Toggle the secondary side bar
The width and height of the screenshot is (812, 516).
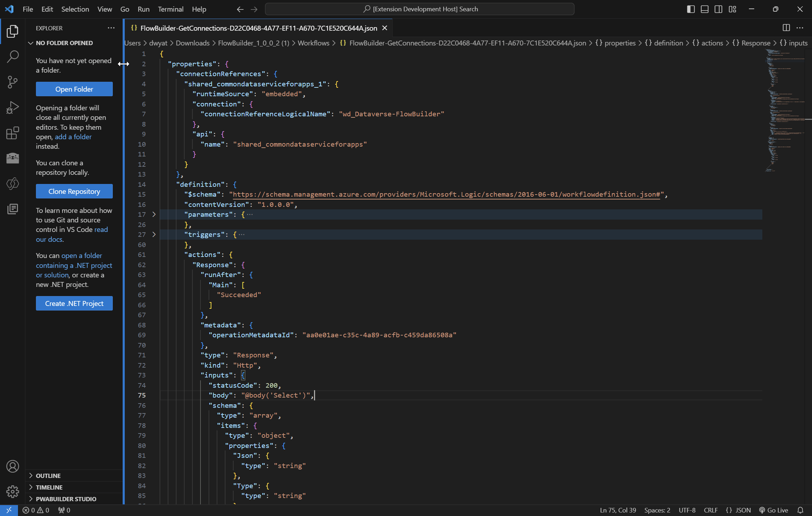pyautogui.click(x=718, y=9)
